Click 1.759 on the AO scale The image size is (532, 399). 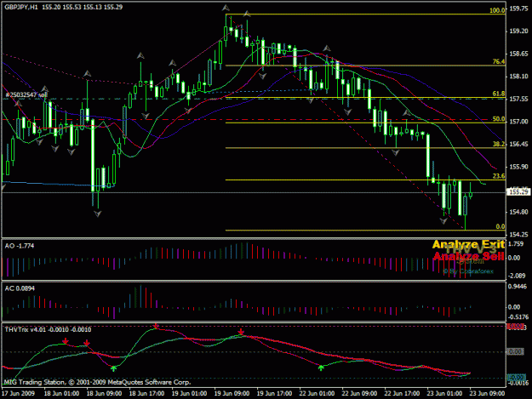click(516, 244)
